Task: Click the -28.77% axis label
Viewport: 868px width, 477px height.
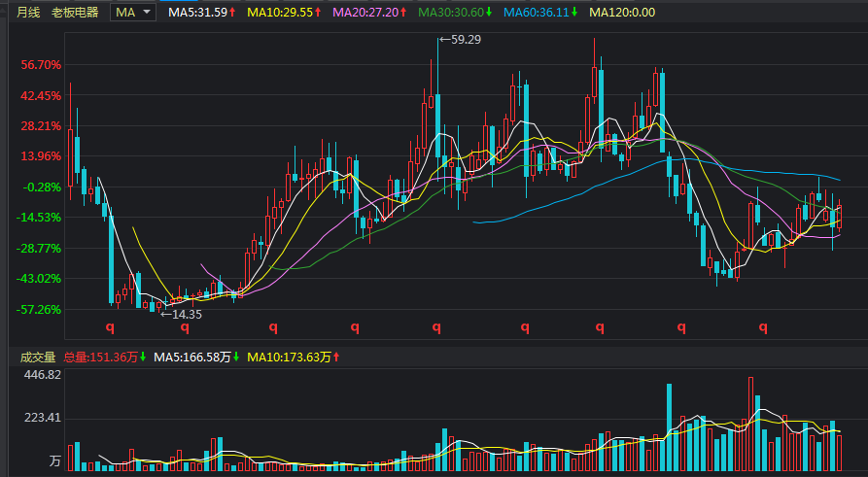Action: 39,248
